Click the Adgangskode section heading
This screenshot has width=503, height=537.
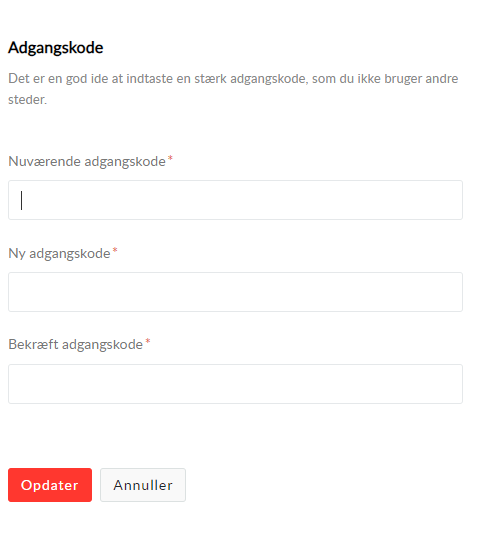tap(55, 48)
